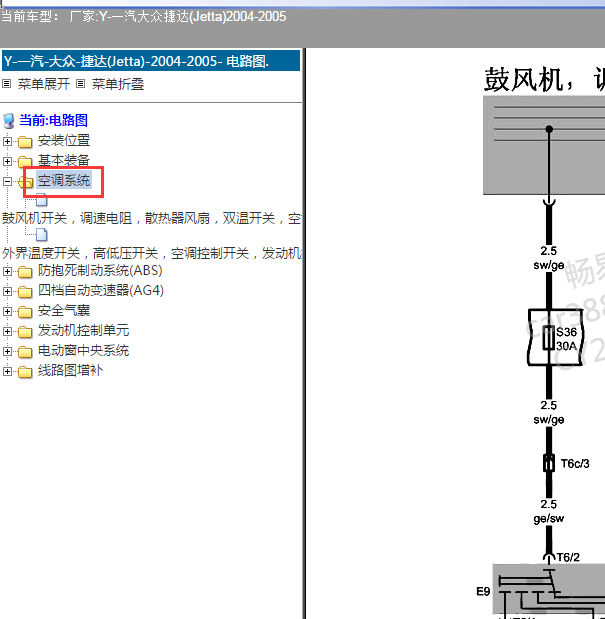Click the document icon above 外界温度开关 entry
The height and width of the screenshot is (619, 605).
click(41, 235)
